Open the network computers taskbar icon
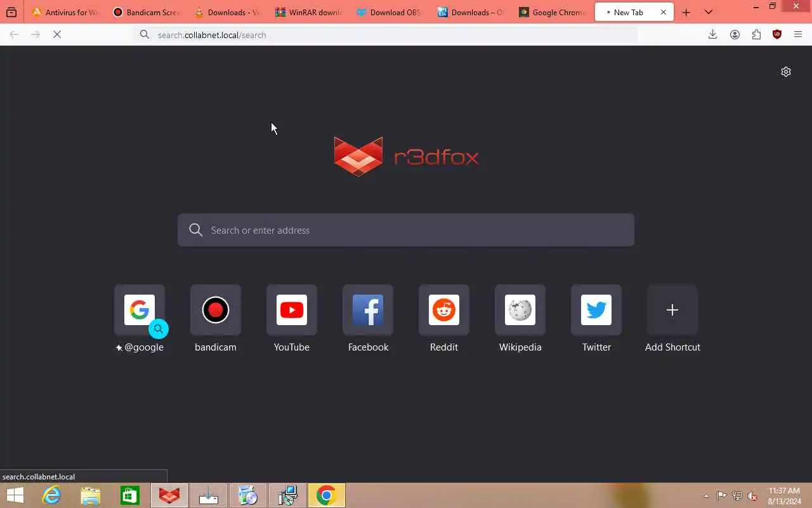This screenshot has height=508, width=812. click(287, 495)
